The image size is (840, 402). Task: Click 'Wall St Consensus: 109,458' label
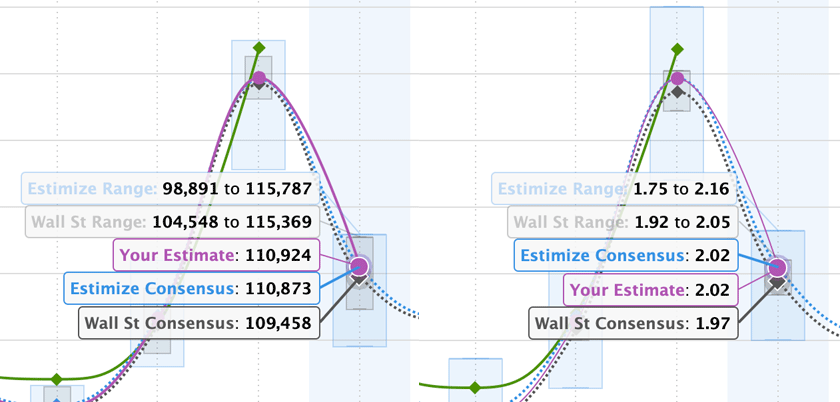coord(199,323)
